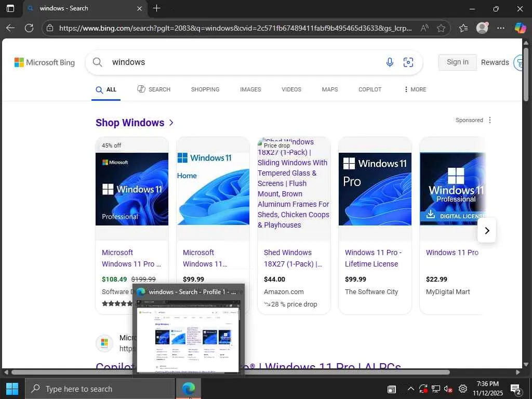Reload the page with the refresh icon
Viewport: 532px width, 399px height.
click(29, 28)
